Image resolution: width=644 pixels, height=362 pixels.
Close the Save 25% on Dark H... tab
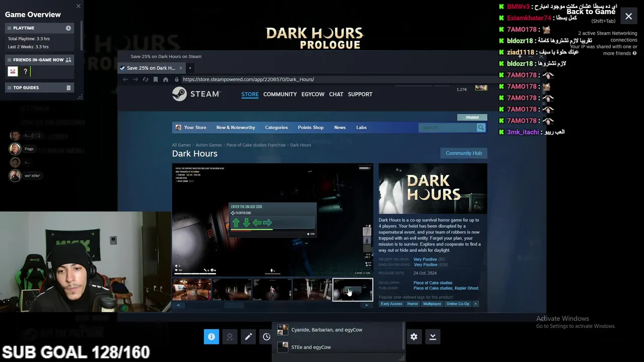point(181,68)
